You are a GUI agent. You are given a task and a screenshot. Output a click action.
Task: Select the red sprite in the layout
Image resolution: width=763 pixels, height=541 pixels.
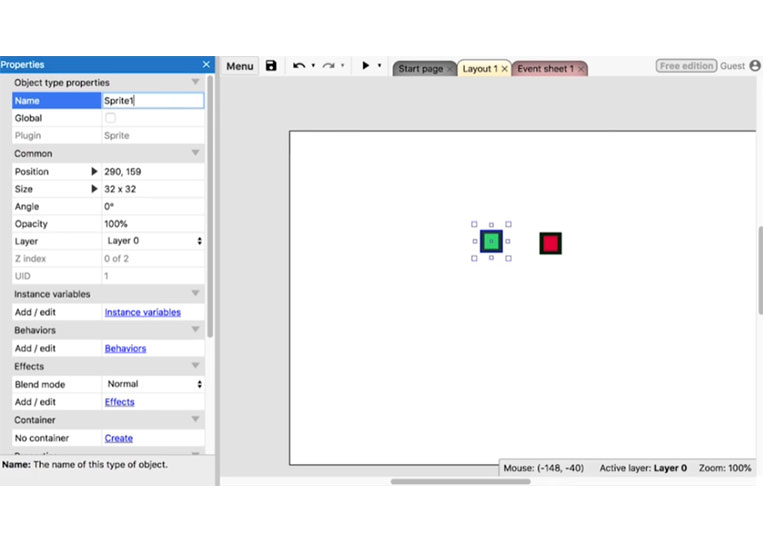[x=550, y=243]
